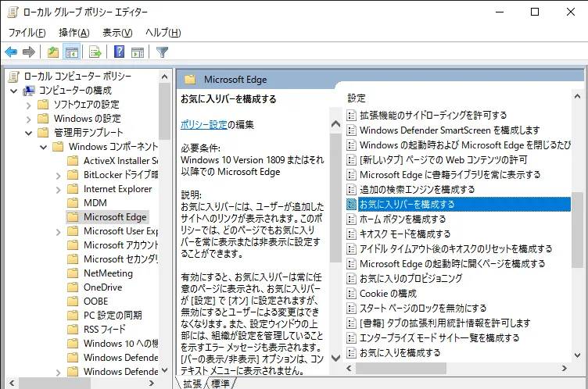Screen dimensions: 588x389
Task: Maximize the Local Group Policy Editor window
Action: pos(535,12)
